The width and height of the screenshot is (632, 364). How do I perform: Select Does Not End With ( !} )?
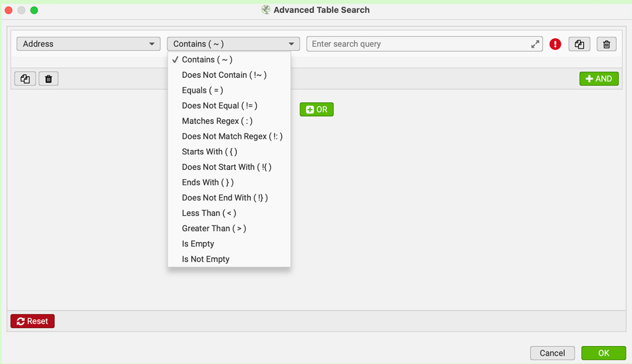click(229, 197)
